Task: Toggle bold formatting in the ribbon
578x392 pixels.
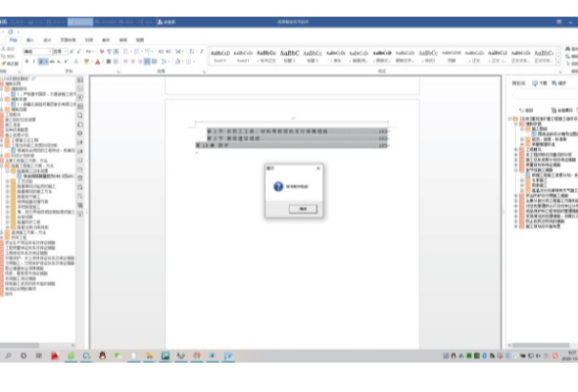Action: pyautogui.click(x=26, y=61)
